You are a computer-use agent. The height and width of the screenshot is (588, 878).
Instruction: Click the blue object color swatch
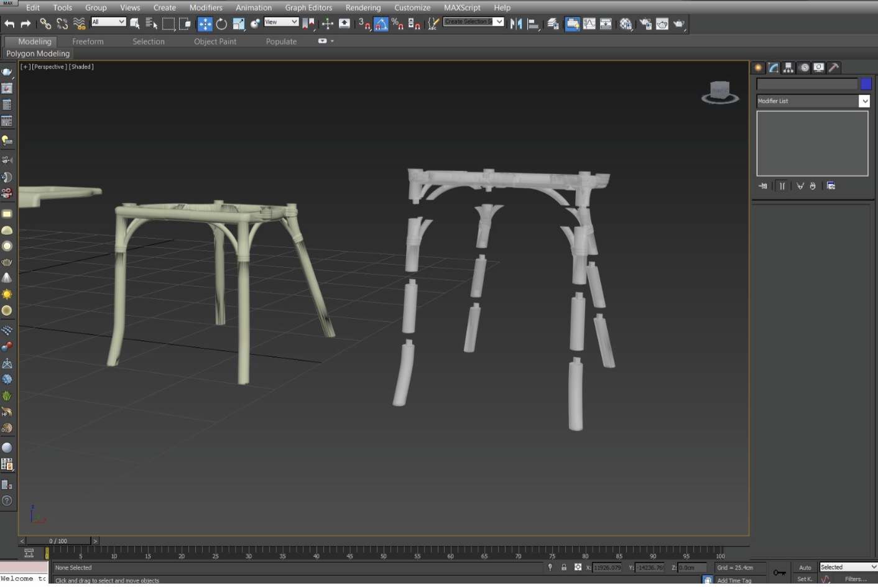(x=866, y=84)
